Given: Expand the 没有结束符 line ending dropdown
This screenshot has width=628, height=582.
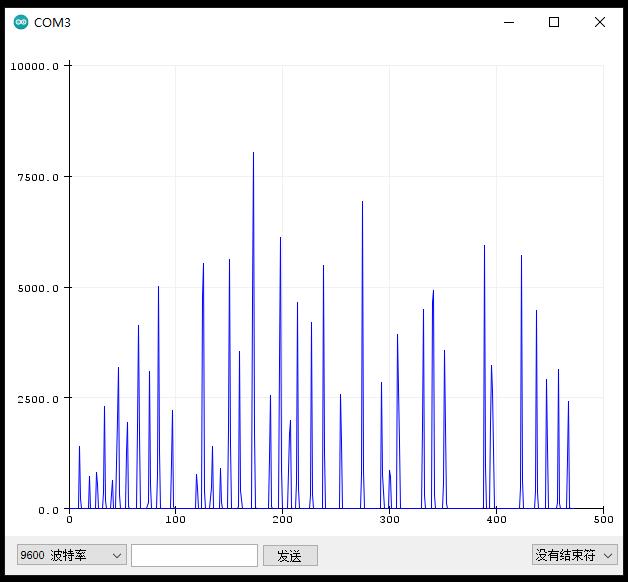Looking at the screenshot, I should click(x=574, y=555).
